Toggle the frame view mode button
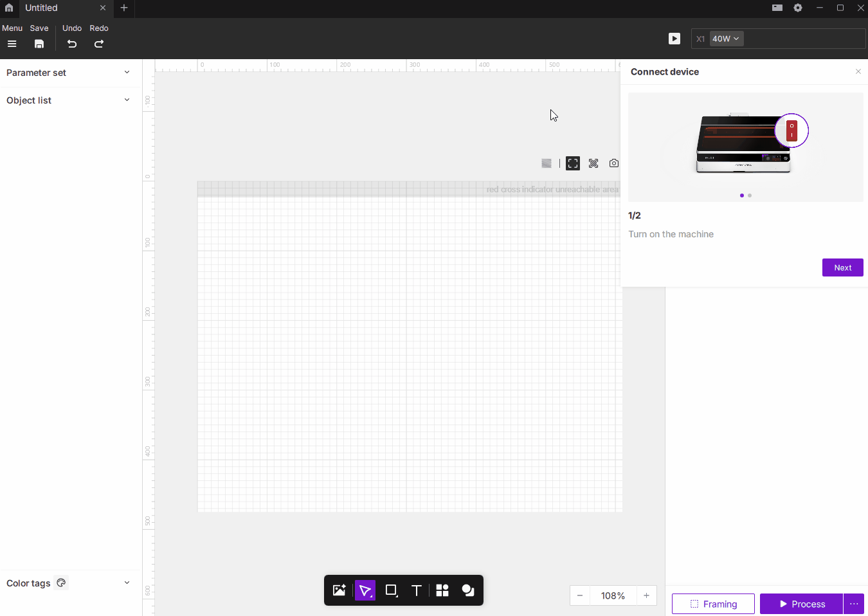The height and width of the screenshot is (616, 868). click(x=573, y=163)
